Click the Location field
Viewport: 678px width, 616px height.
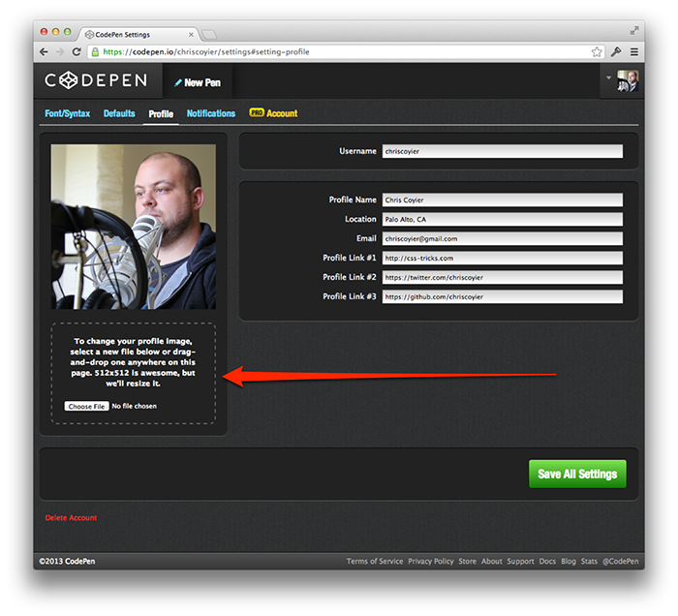(x=503, y=219)
